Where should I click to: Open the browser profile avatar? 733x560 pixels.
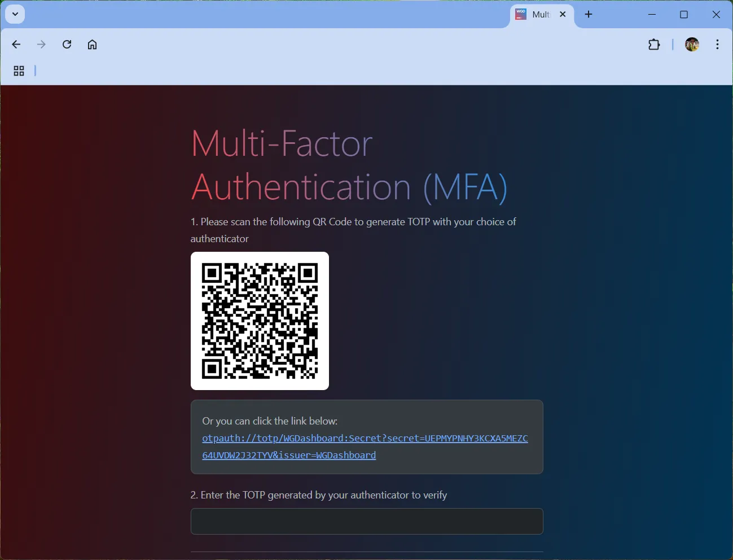(x=692, y=45)
